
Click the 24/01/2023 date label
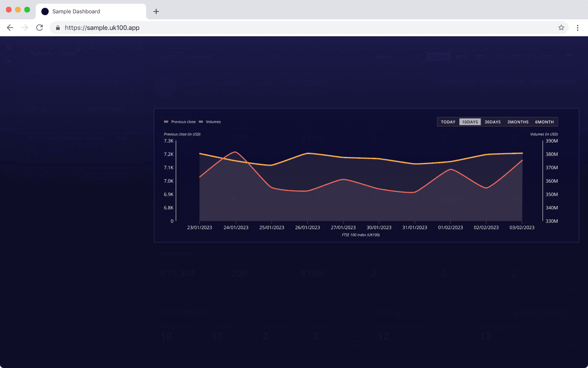[x=236, y=228]
